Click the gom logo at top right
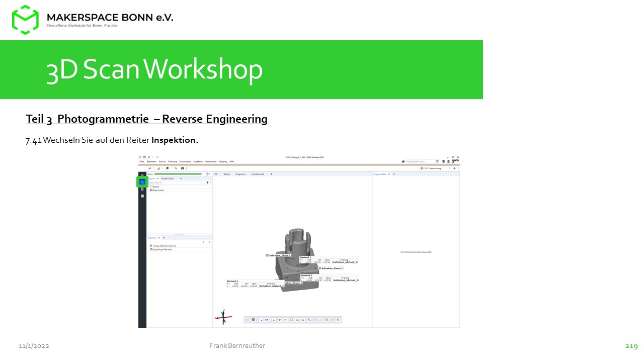Image resolution: width=644 pixels, height=362 pixels. [455, 161]
